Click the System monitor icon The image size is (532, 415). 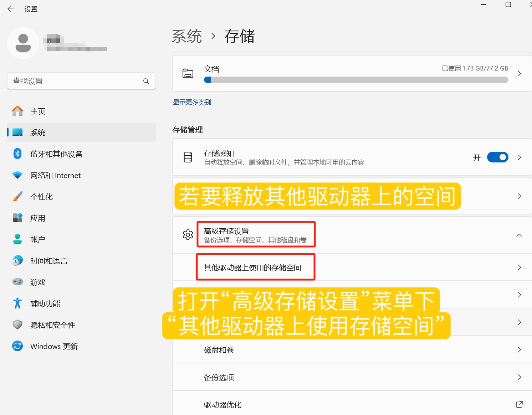pyautogui.click(x=17, y=133)
